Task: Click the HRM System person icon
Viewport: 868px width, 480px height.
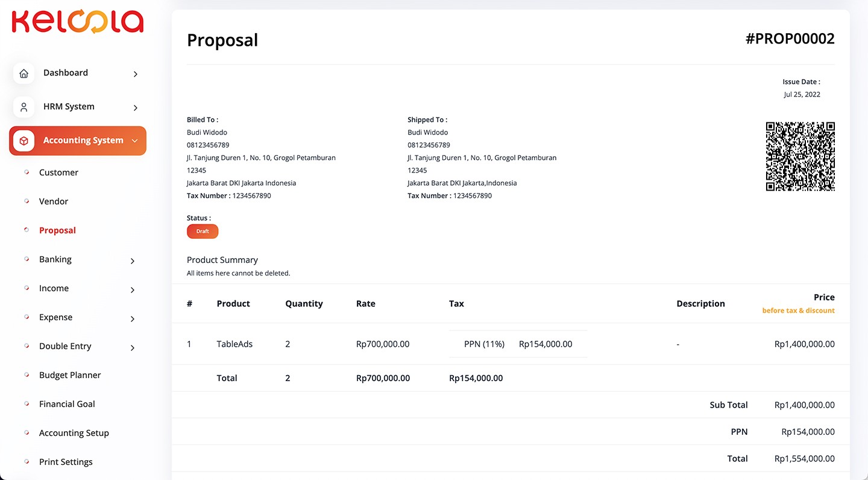Action: coord(24,107)
